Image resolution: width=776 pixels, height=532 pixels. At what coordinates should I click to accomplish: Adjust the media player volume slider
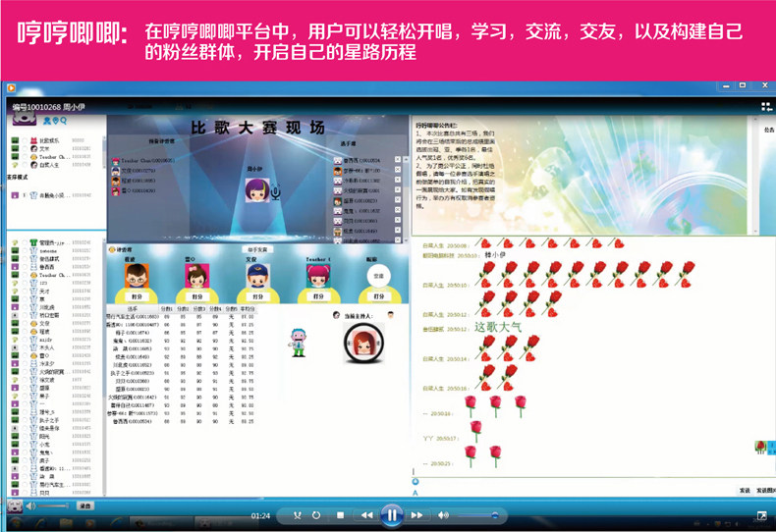click(x=478, y=515)
